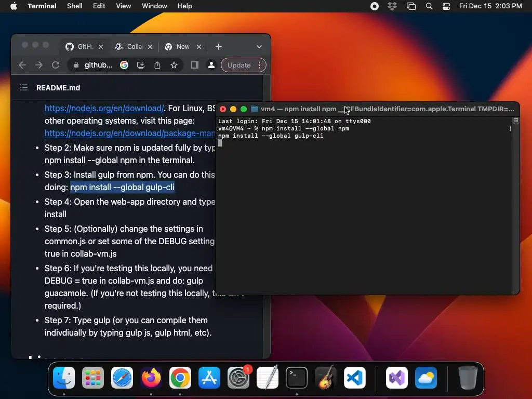The height and width of the screenshot is (399, 532).
Task: Open the nodejs package-manager link
Action: pos(129,134)
